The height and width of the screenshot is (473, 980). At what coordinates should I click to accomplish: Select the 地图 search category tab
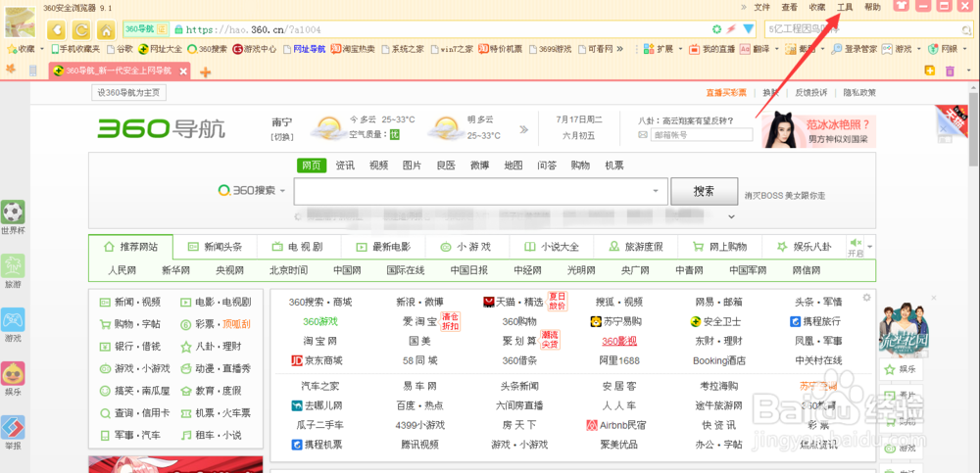[514, 165]
